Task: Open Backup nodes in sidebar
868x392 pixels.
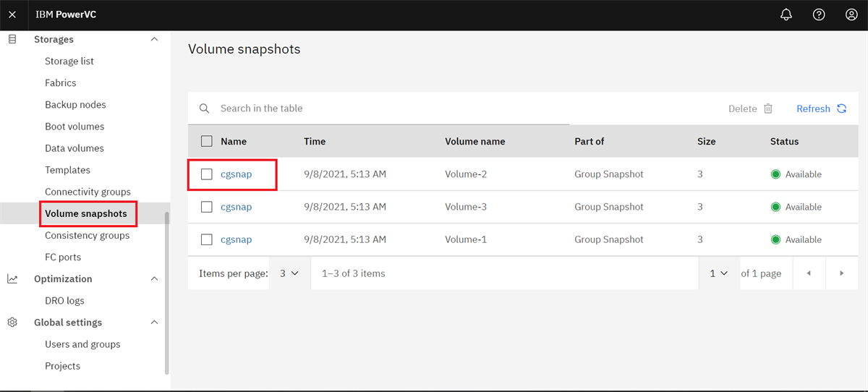Action: click(75, 105)
